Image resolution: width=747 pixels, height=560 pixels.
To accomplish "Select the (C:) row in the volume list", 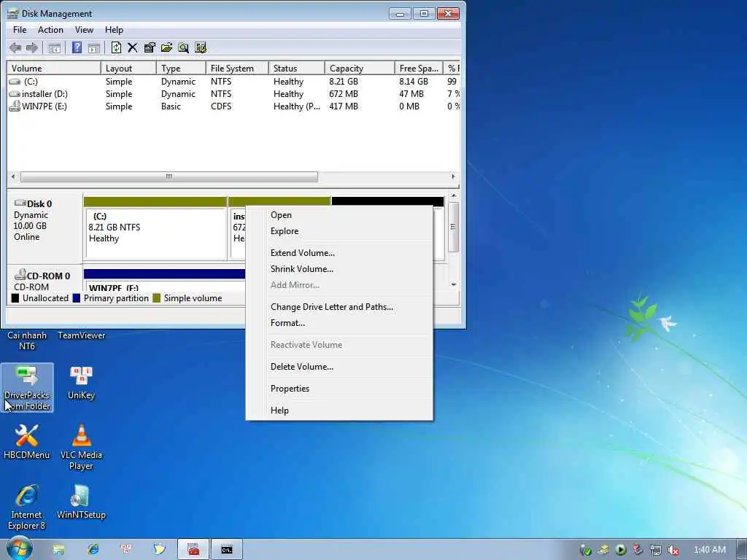I will tap(233, 82).
